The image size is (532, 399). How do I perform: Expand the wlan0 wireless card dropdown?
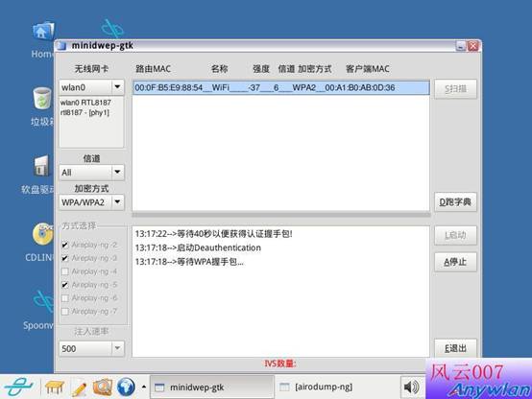tap(117, 87)
